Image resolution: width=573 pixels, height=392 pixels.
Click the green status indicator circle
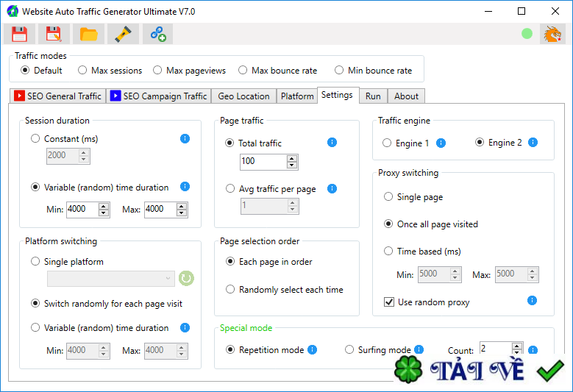pyautogui.click(x=527, y=34)
